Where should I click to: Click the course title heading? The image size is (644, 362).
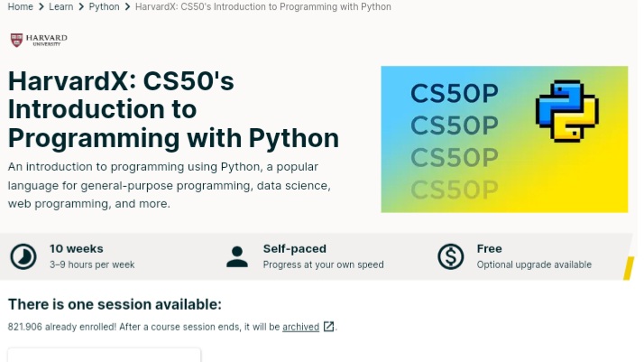click(x=173, y=110)
